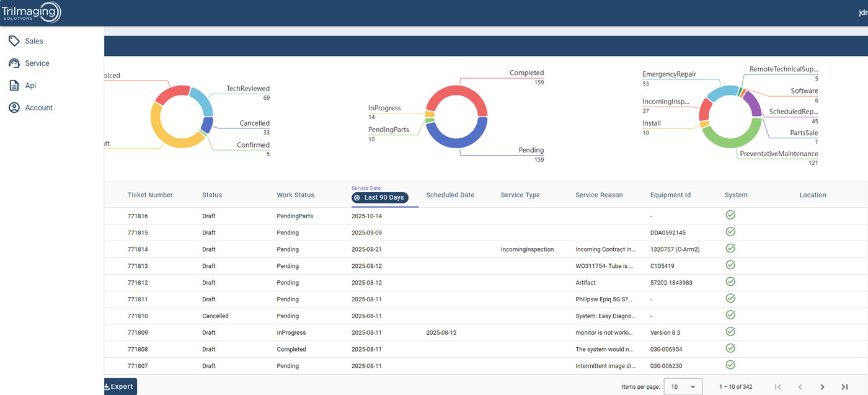
Task: Click System check icon for ticket 771816
Action: click(x=730, y=215)
